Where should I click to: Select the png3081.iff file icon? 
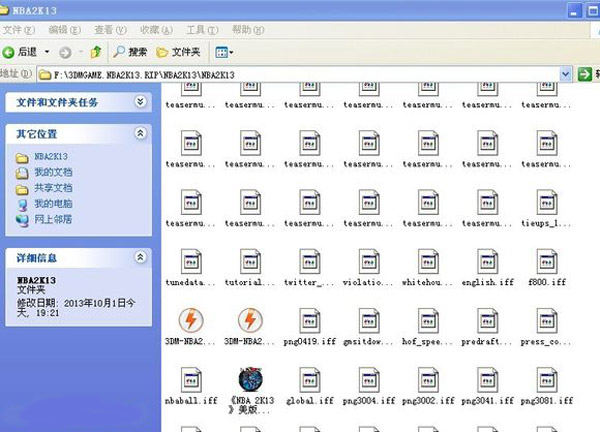(547, 380)
